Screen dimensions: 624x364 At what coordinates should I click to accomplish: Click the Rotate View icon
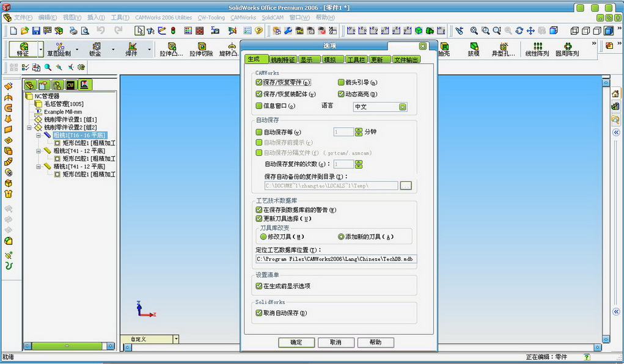click(x=519, y=31)
